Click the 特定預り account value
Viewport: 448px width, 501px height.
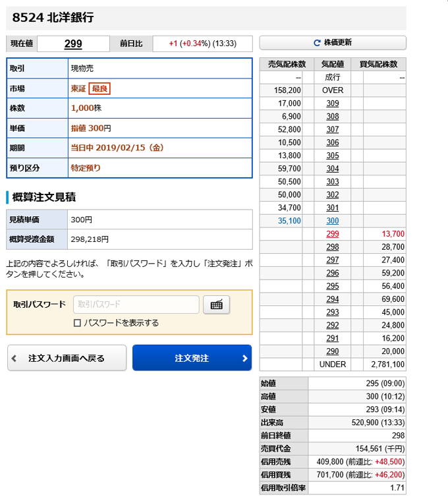[86, 168]
